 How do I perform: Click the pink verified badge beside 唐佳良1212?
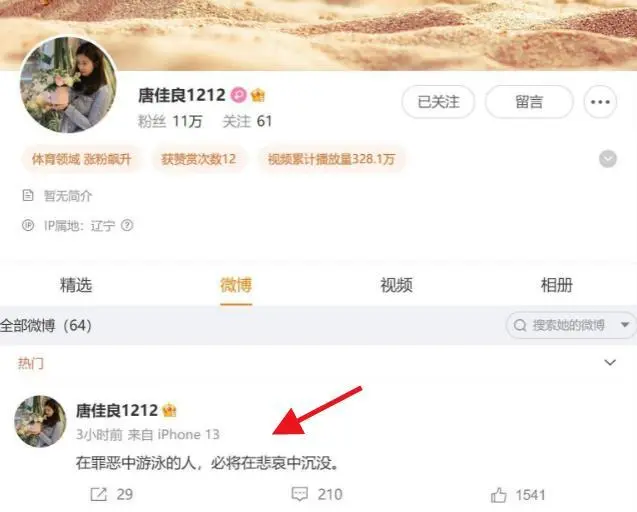click(x=238, y=95)
